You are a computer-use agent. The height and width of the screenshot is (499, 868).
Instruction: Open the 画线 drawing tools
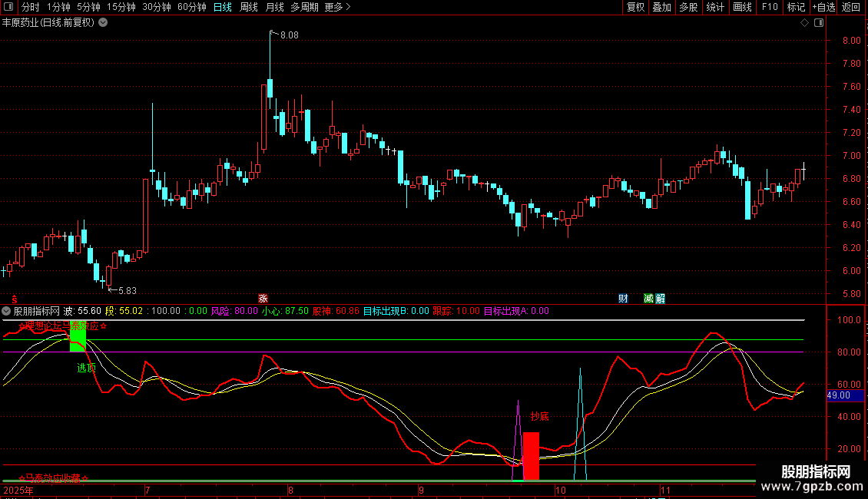coord(742,8)
